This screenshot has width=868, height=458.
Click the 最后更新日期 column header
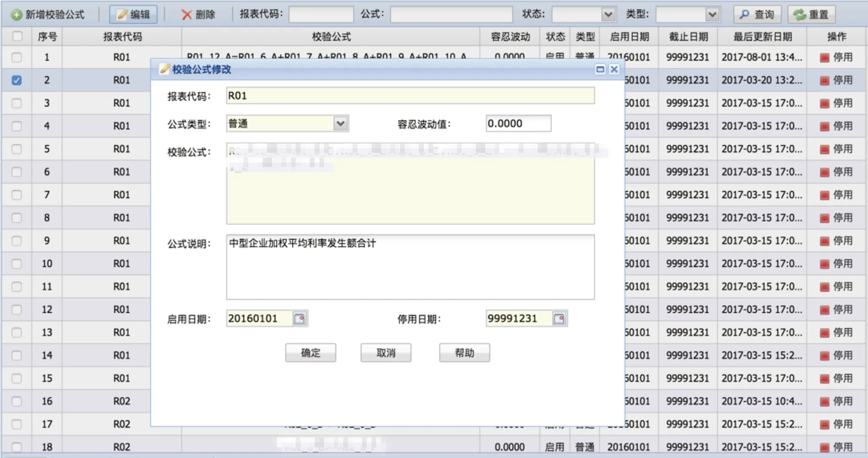tap(762, 37)
